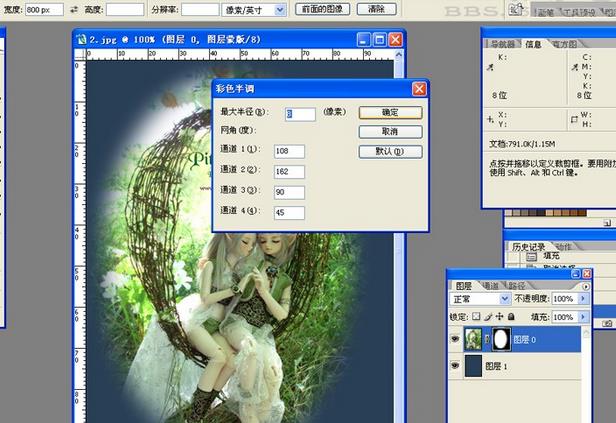Select Layer 0 mask thumbnail
Viewport: 616px width, 423px height.
pos(501,339)
